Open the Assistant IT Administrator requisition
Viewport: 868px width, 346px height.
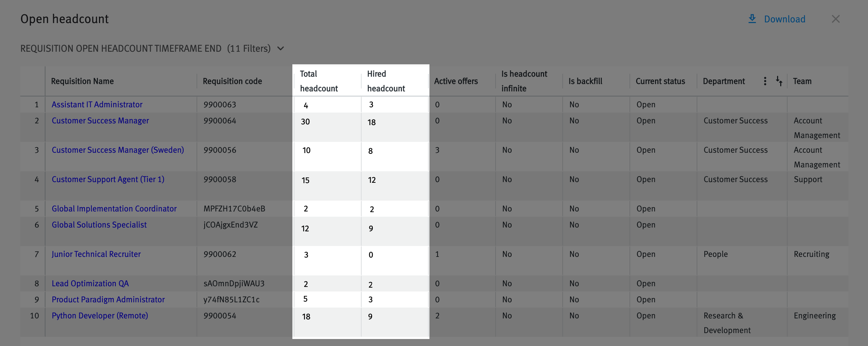point(97,104)
